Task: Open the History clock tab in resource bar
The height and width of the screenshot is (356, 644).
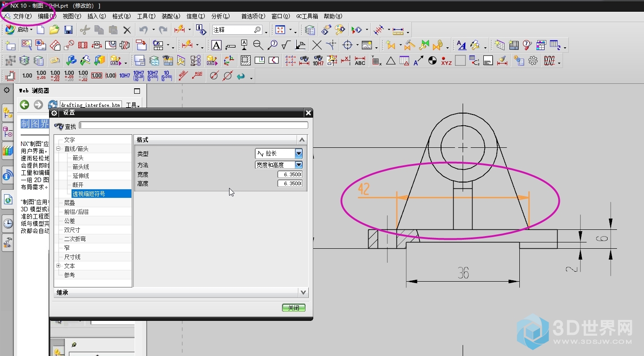Action: tap(8, 223)
